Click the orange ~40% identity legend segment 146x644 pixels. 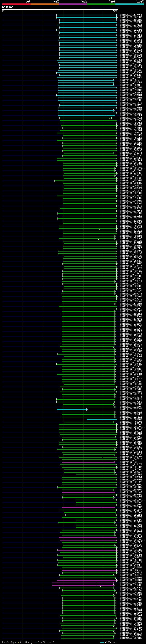tap(45, 4)
